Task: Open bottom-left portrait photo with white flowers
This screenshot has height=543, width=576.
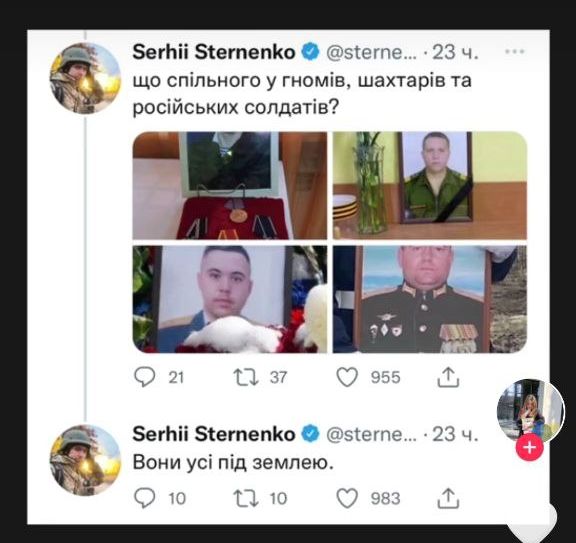Action: pos(230,299)
